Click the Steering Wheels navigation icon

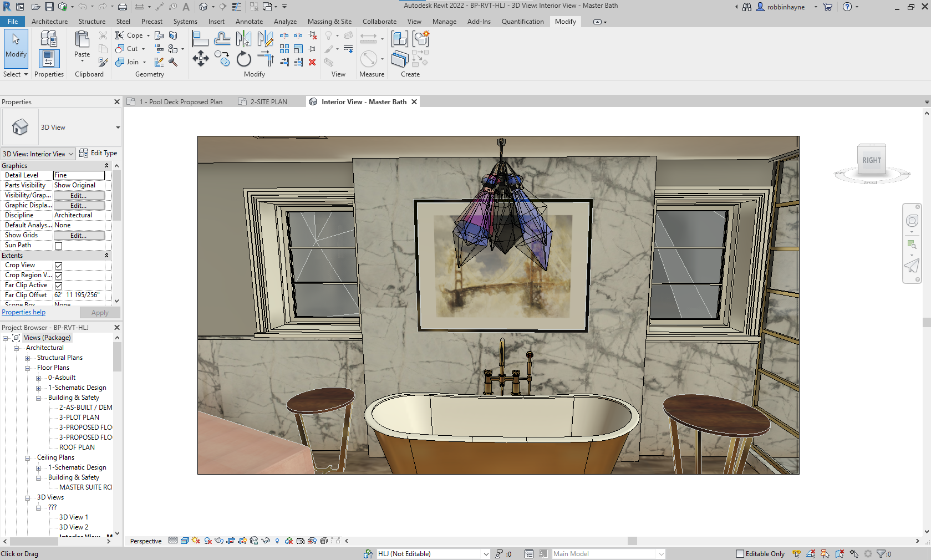[x=912, y=221]
